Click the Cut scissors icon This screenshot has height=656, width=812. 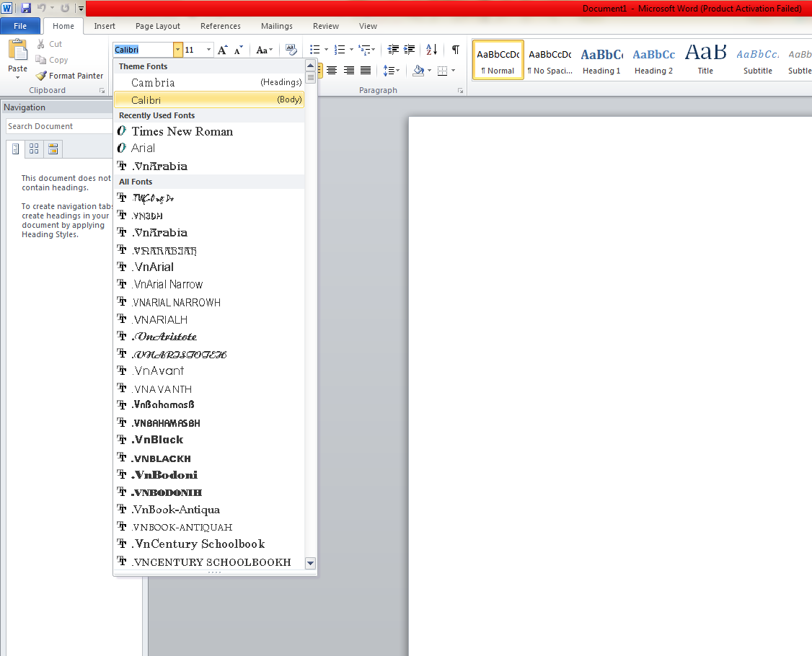(41, 44)
